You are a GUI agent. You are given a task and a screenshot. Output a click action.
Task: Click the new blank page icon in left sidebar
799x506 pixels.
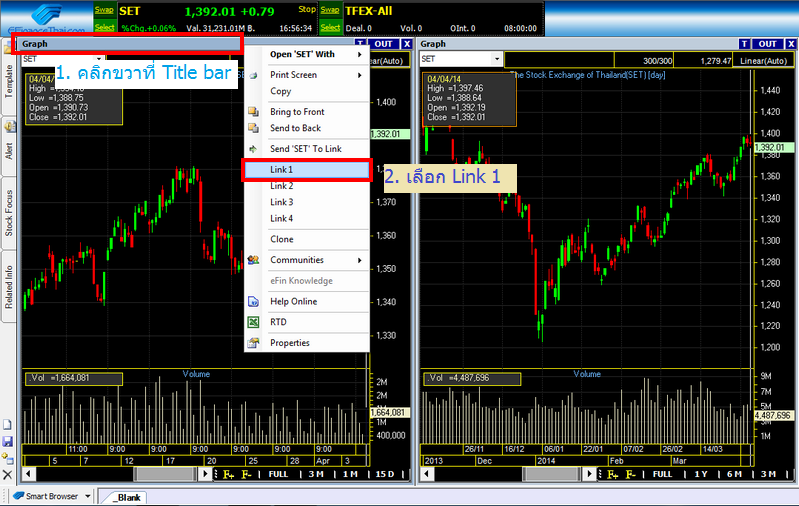click(x=7, y=424)
